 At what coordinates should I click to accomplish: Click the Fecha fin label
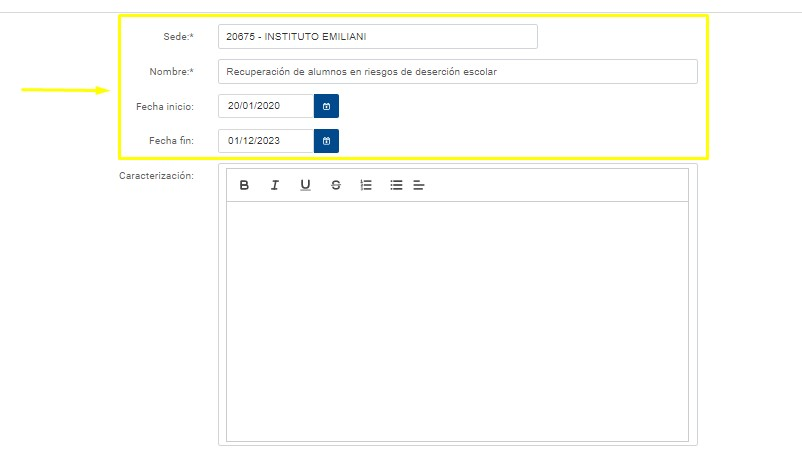(x=170, y=141)
